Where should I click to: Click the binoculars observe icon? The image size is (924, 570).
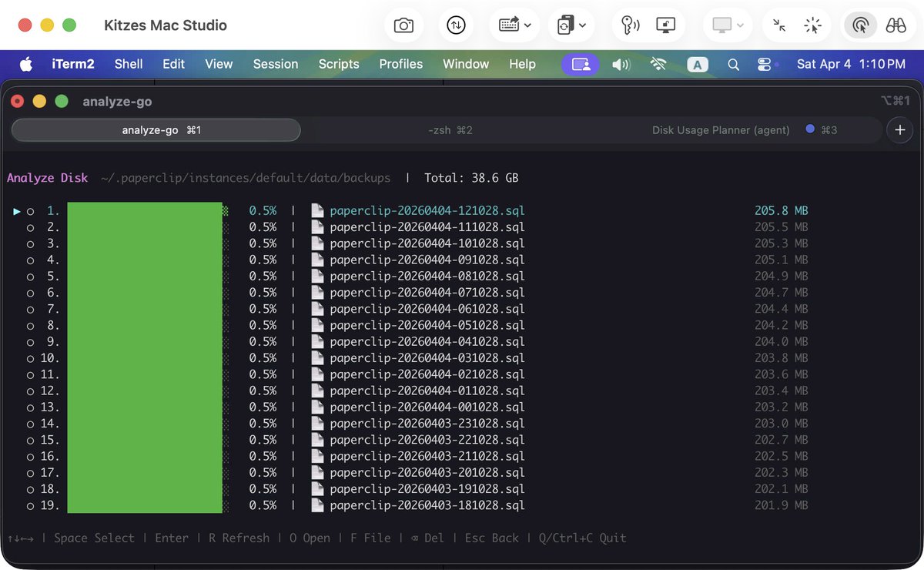[896, 25]
